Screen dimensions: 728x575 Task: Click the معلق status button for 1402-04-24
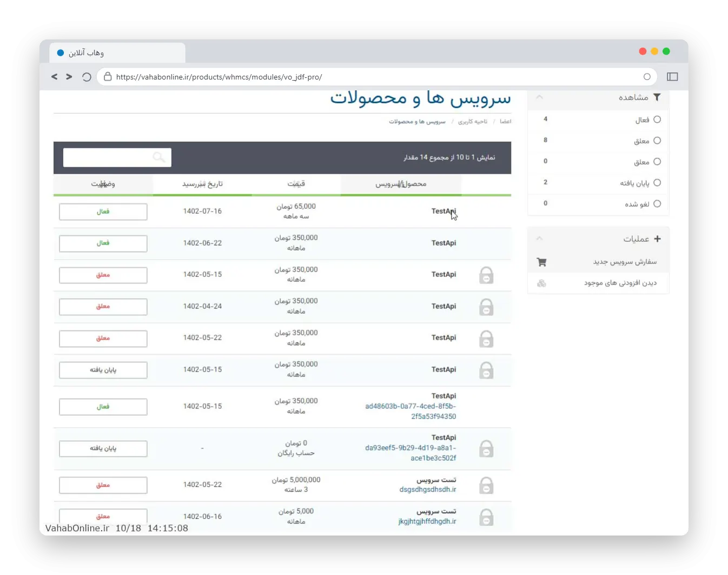click(x=103, y=307)
